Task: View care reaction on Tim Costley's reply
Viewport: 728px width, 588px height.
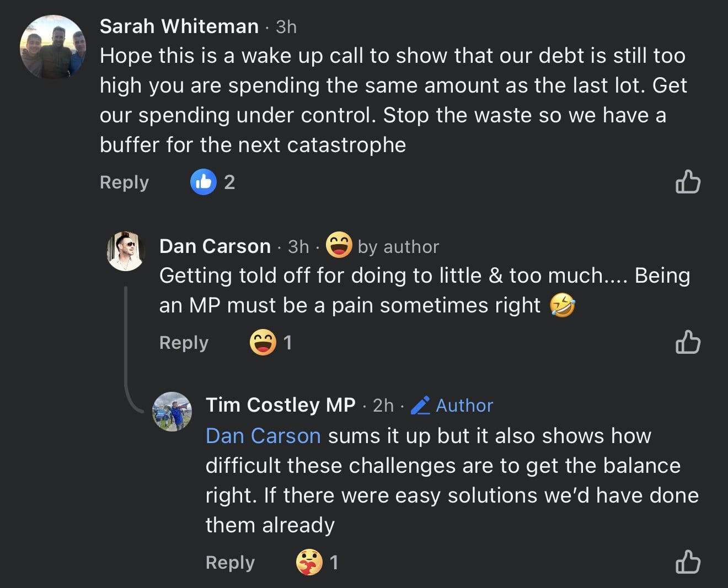Action: point(309,562)
